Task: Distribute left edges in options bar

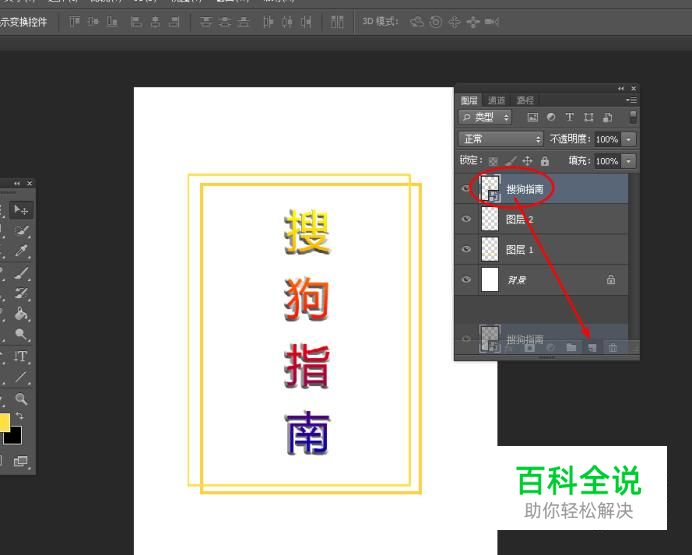Action: [268, 22]
